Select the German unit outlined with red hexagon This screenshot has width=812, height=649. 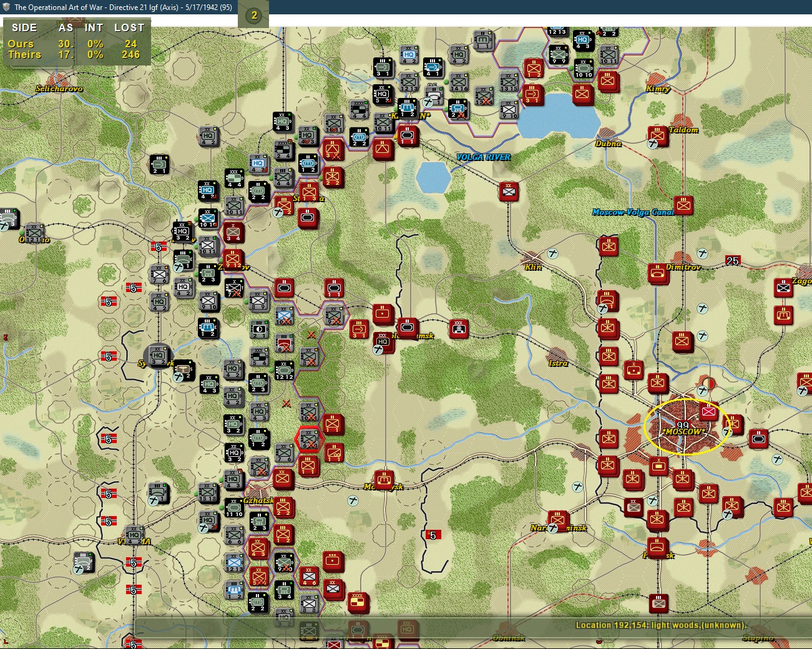coord(308,439)
